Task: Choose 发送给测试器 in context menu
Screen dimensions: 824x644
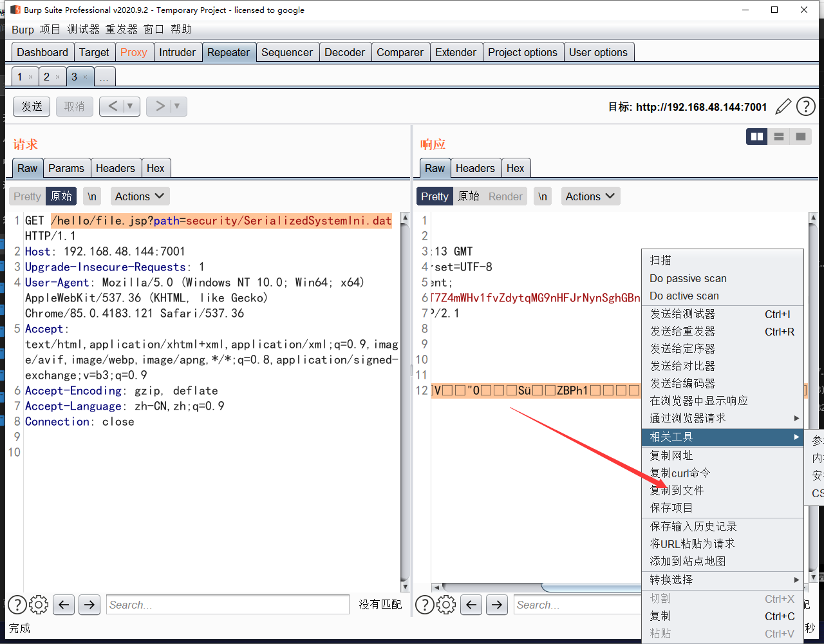Action: (x=722, y=314)
